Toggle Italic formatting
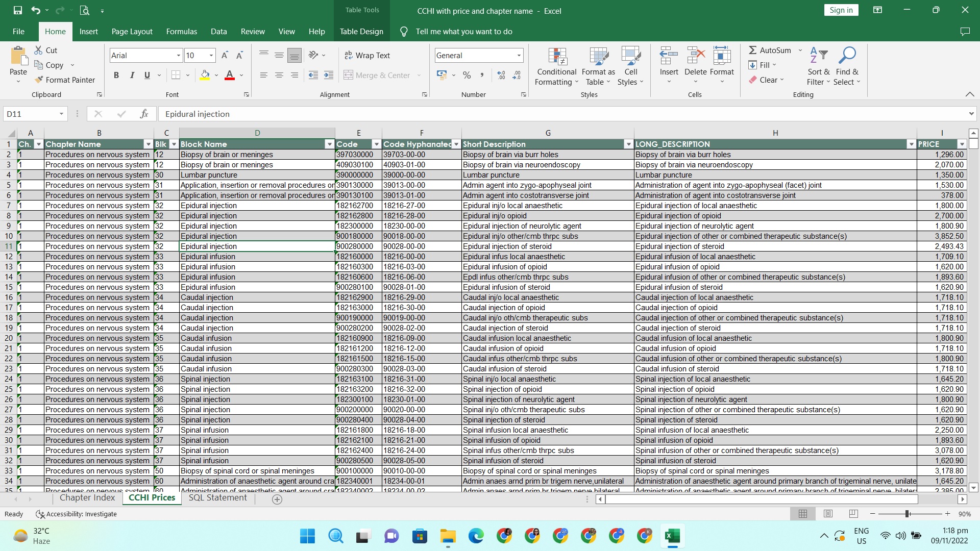Screen dimensions: 980x551 pyautogui.click(x=132, y=75)
